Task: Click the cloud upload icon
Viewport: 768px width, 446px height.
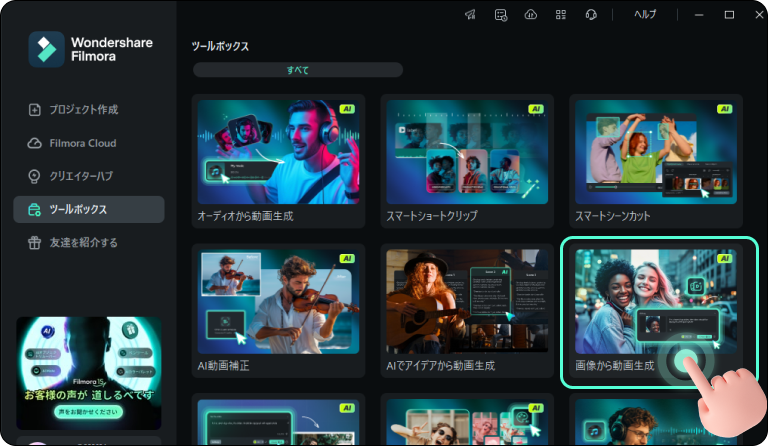Action: 531,15
